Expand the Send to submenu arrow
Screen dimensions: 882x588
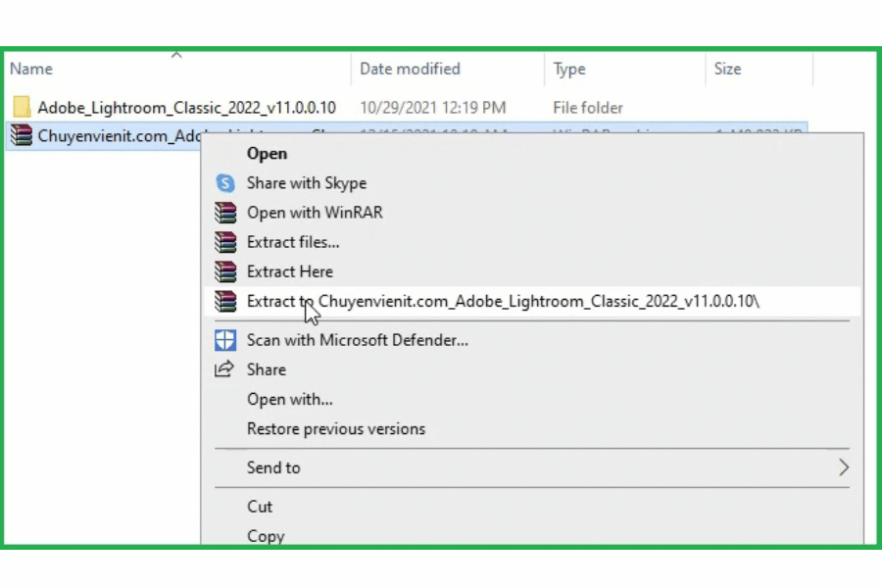tap(843, 468)
